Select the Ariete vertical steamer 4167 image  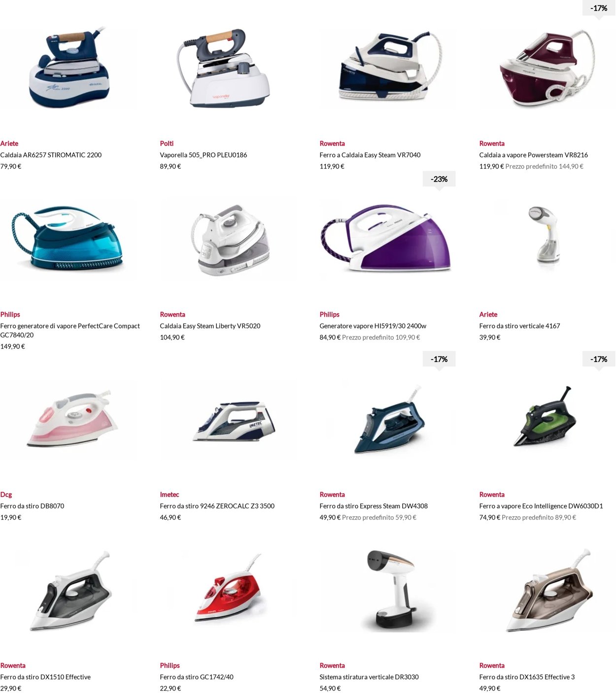pos(547,239)
